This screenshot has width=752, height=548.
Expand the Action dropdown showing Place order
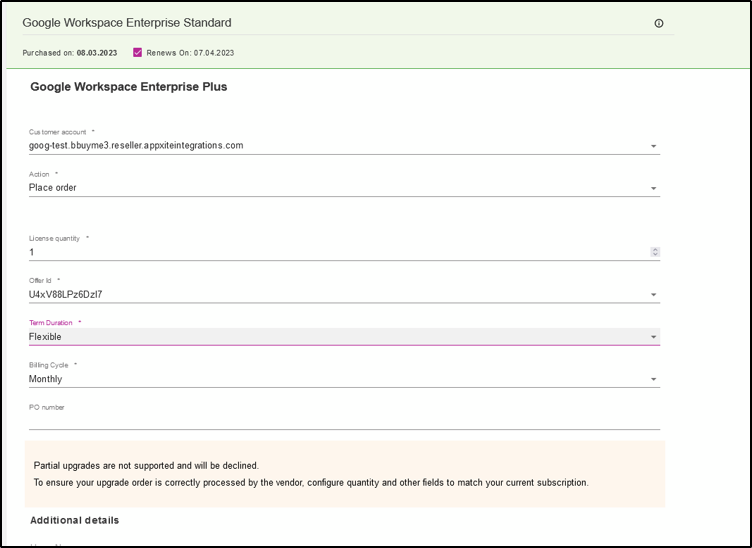[x=344, y=188]
